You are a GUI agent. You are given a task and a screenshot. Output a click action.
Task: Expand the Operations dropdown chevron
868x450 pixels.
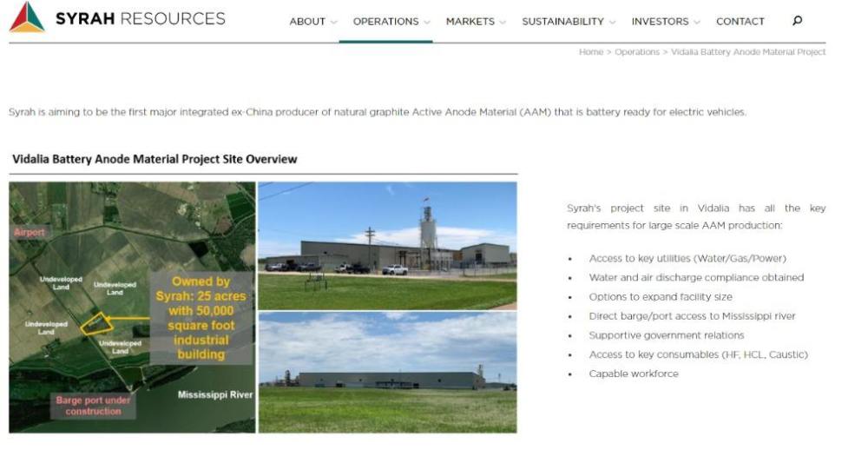[x=427, y=23]
